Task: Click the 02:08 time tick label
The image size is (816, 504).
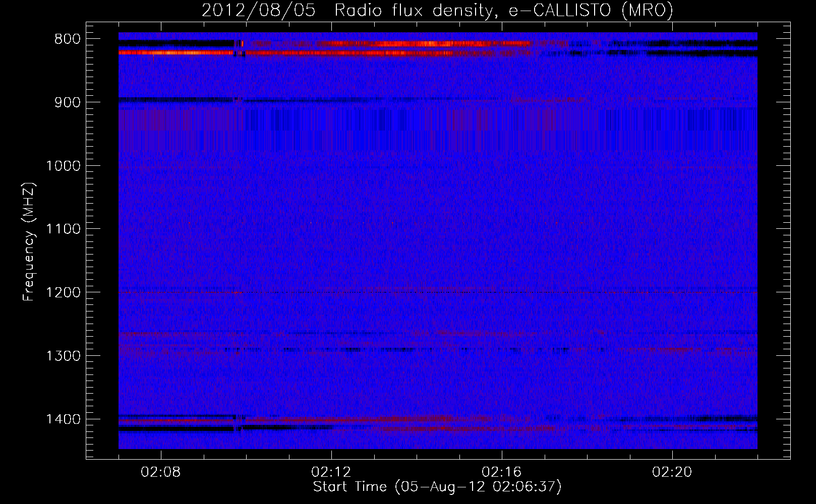Action: point(161,472)
